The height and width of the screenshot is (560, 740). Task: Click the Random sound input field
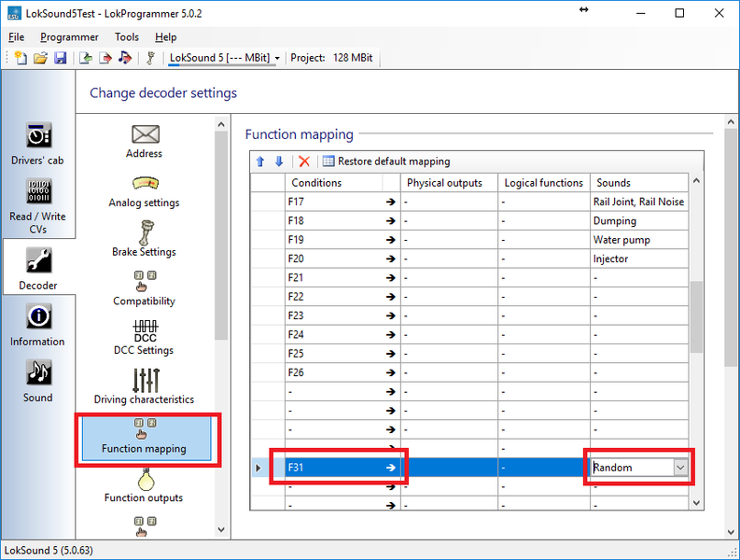point(633,468)
